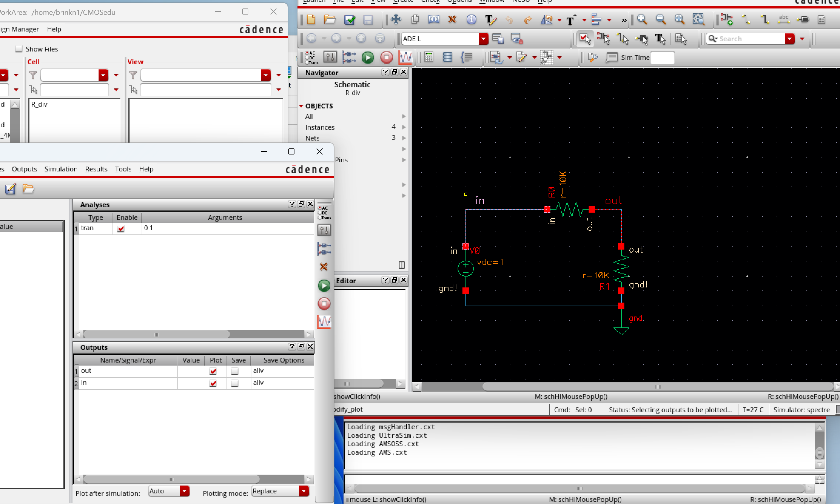Disable the tran analysis Enable checkbox
The height and width of the screenshot is (504, 840).
[121, 228]
